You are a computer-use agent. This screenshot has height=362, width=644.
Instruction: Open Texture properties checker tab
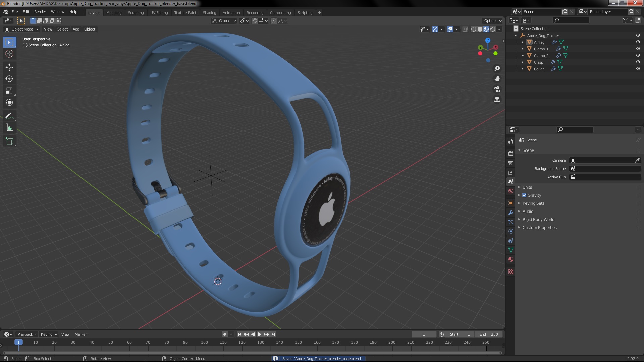511,271
